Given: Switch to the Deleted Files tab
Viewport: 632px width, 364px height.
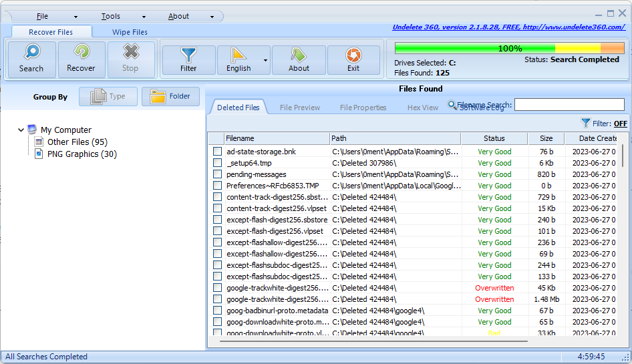Looking at the screenshot, I should pos(239,108).
